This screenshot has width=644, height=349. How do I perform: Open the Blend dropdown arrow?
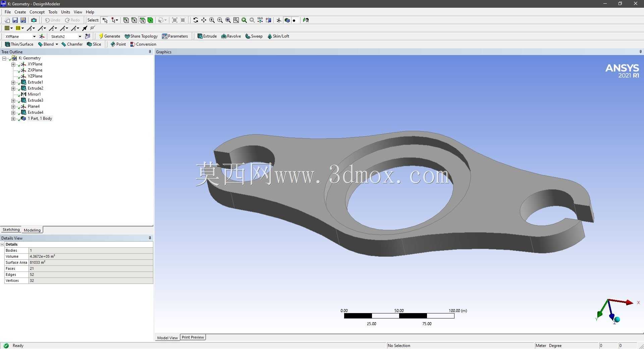point(57,44)
